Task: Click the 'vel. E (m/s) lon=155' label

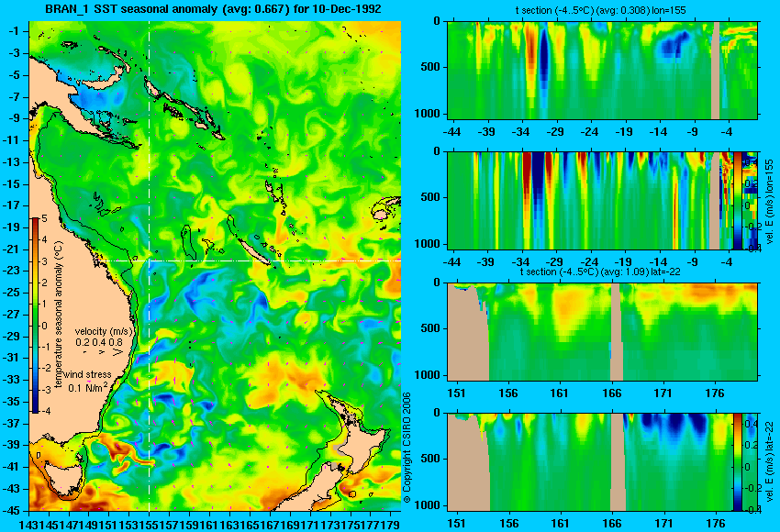Action: pyautogui.click(x=769, y=202)
